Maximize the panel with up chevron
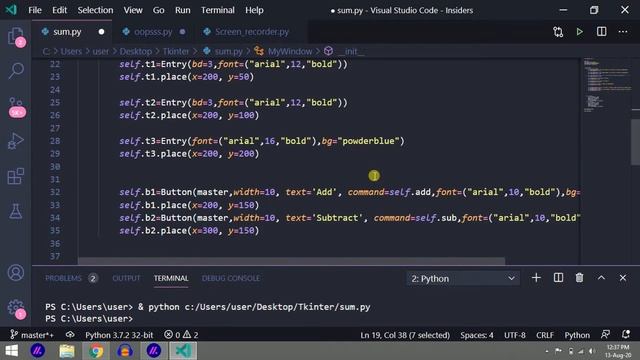Image resolution: width=640 pixels, height=360 pixels. (x=601, y=278)
